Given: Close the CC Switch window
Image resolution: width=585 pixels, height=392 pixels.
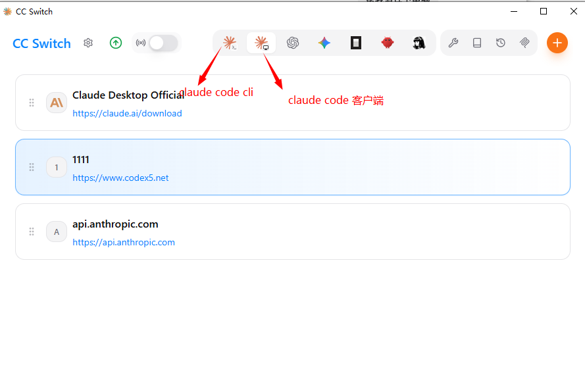Looking at the screenshot, I should 573,12.
